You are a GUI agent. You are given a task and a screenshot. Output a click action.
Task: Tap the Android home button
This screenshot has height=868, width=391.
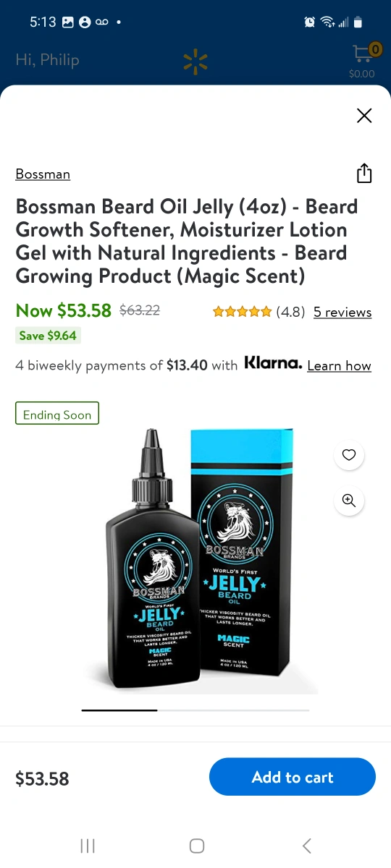point(196,846)
